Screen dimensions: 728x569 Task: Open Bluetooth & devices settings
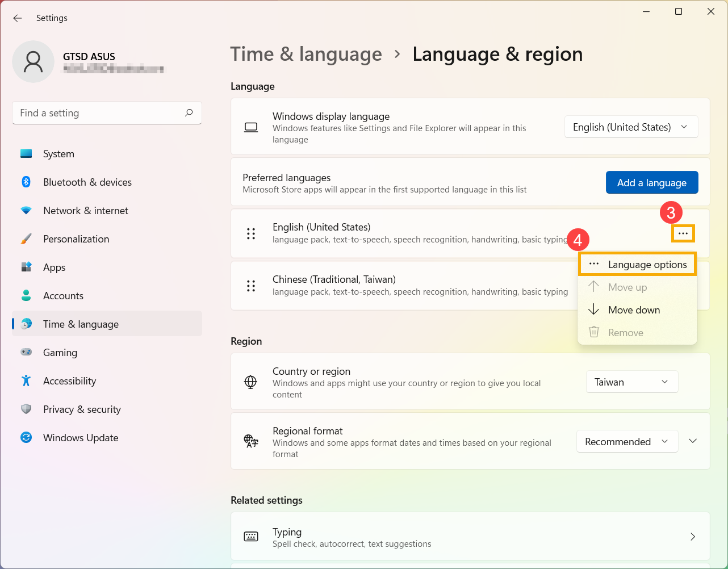(87, 182)
